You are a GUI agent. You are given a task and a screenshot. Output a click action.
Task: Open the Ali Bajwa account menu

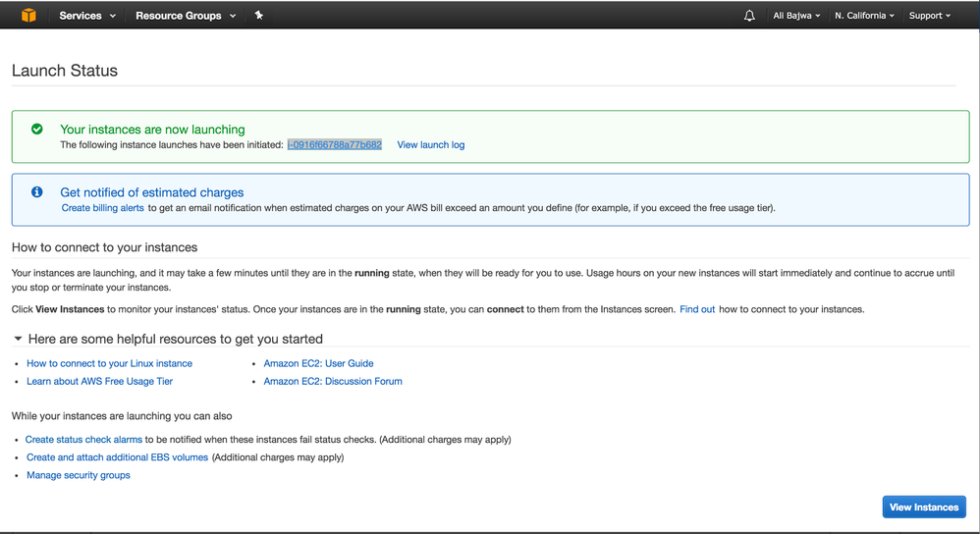point(796,16)
